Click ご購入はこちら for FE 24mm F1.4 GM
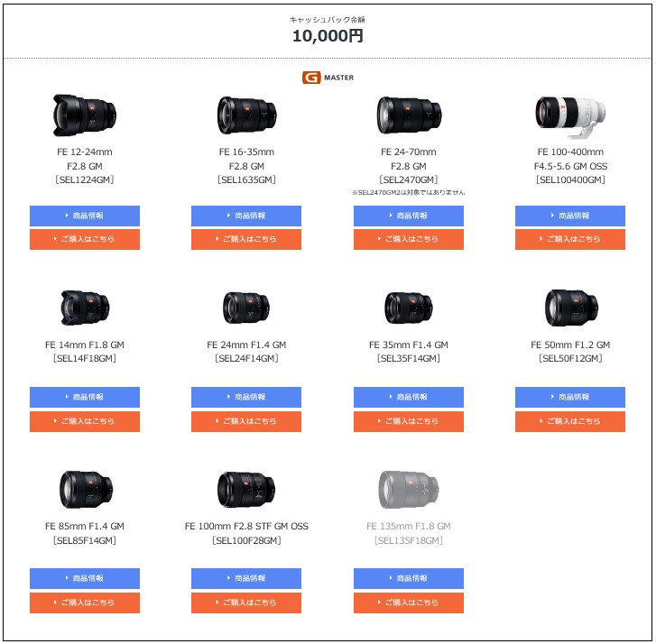 coord(246,421)
